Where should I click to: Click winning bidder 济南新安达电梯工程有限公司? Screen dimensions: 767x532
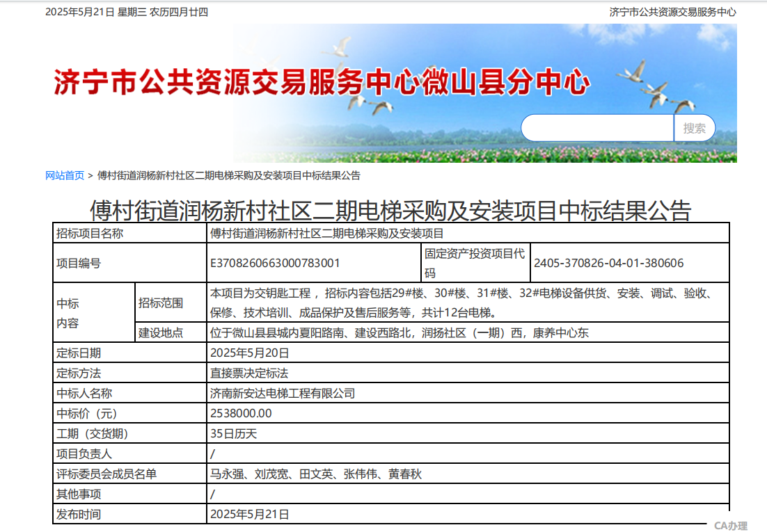283,394
